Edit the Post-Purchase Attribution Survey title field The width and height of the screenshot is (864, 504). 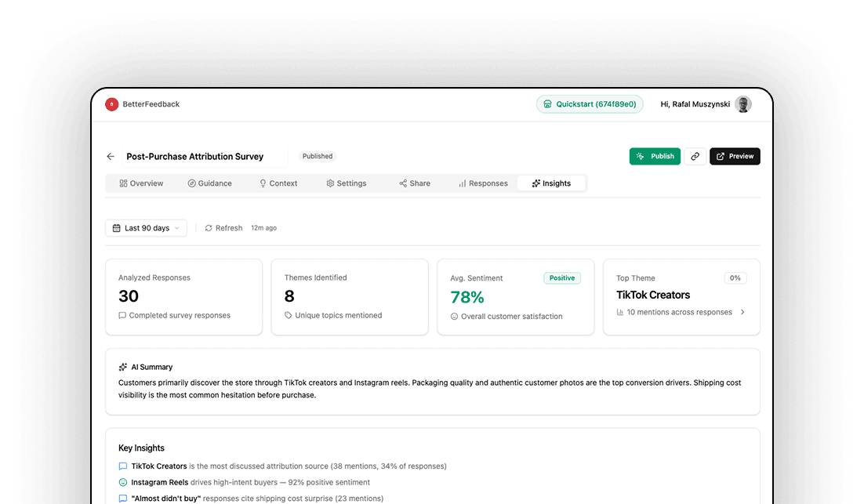tap(205, 157)
